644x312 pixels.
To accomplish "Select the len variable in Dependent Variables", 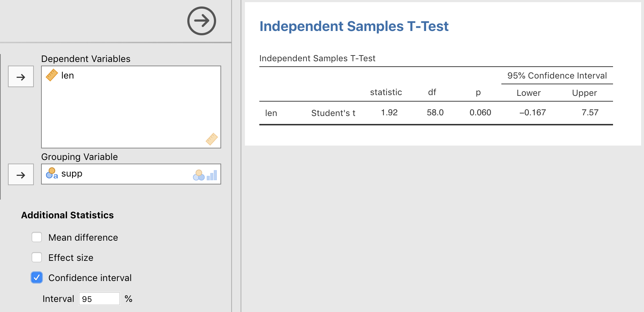I will click(x=68, y=75).
